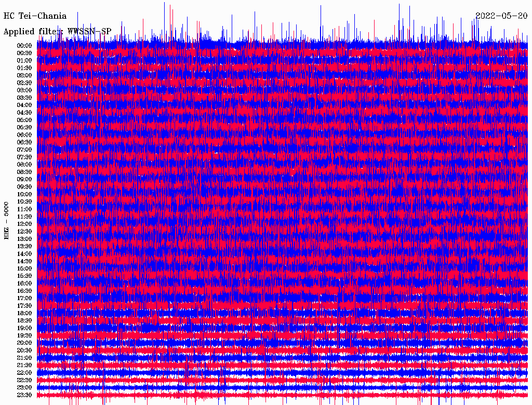
Task: Select the 04:00 time label
Action: [x=24, y=105]
